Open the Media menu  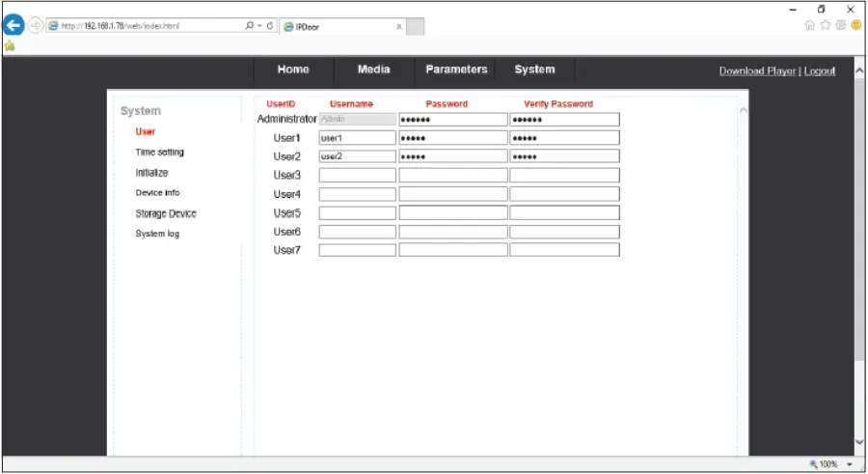click(373, 70)
